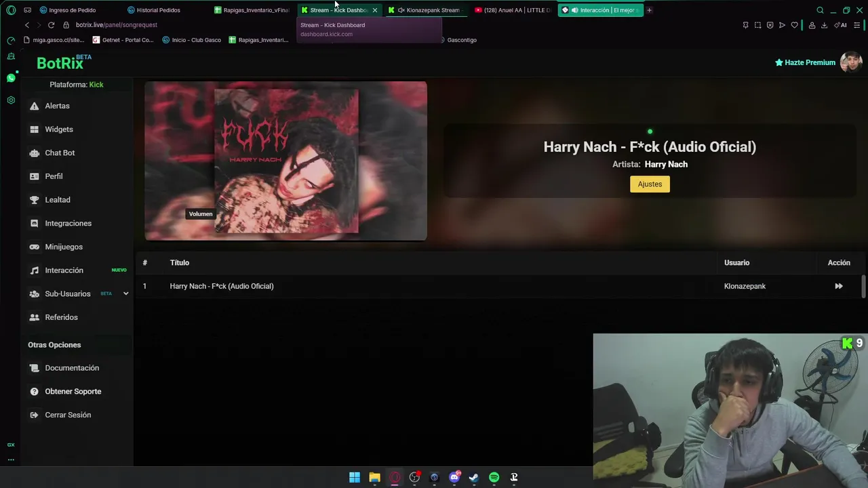The width and height of the screenshot is (868, 488).
Task: Open Getnet - Portal bookmark
Action: click(123, 40)
